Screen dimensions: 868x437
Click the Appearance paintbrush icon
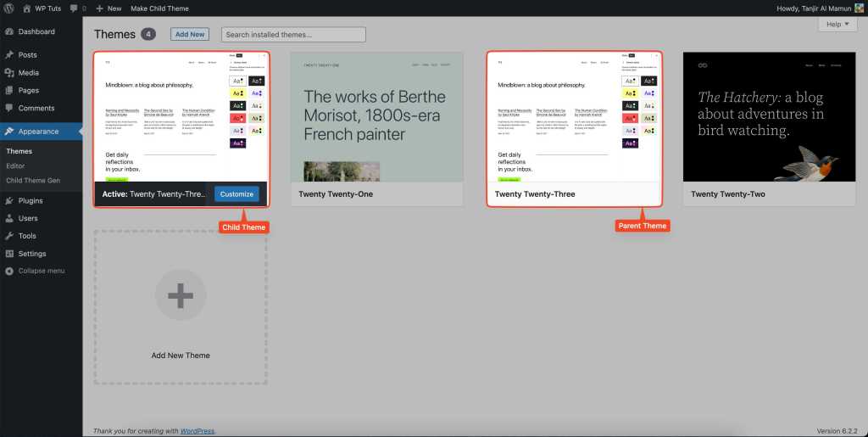pyautogui.click(x=8, y=132)
